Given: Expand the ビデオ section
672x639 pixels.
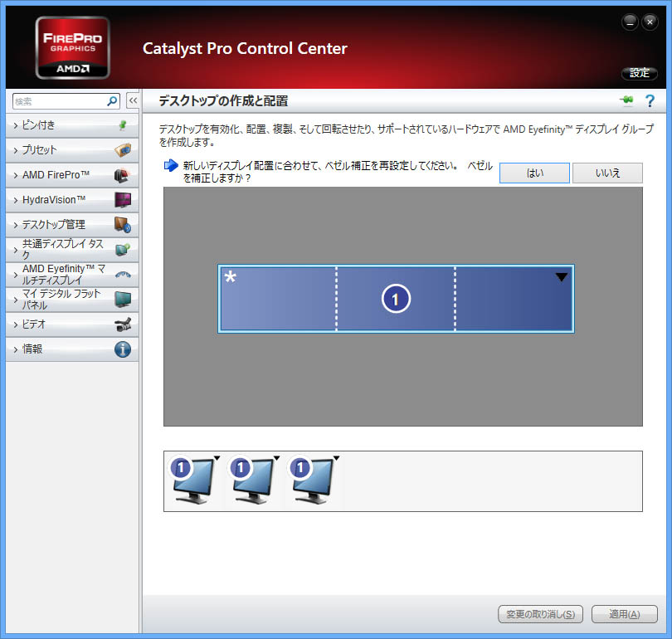Looking at the screenshot, I should 72,324.
